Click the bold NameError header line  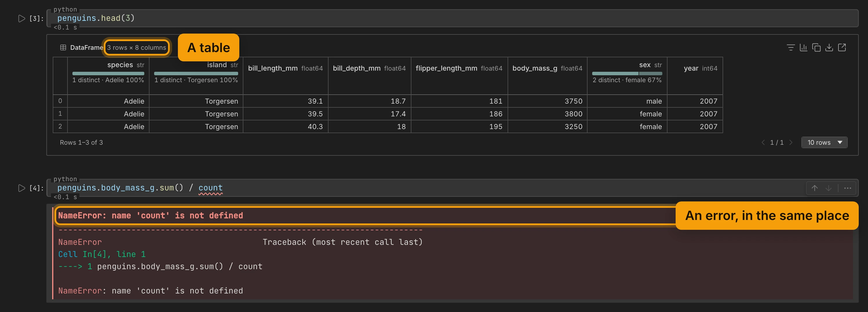point(150,215)
